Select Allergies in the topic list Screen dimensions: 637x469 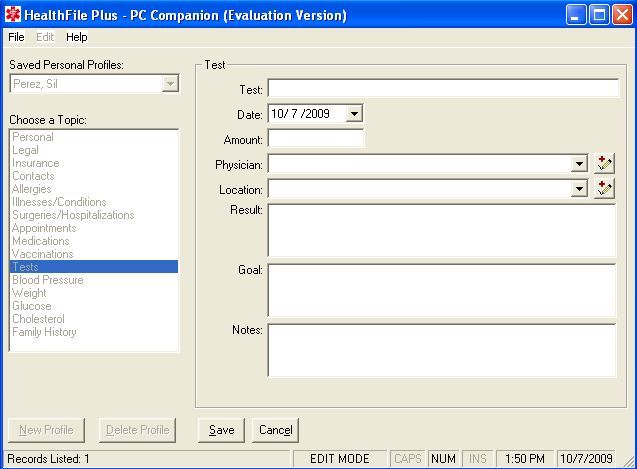coord(93,189)
